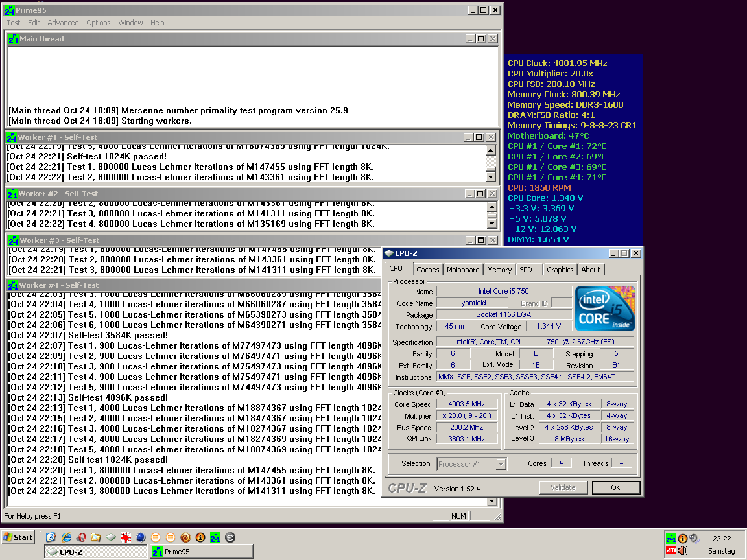
Task: Click Show Desktop icon in Quick Launch
Action: point(51,537)
